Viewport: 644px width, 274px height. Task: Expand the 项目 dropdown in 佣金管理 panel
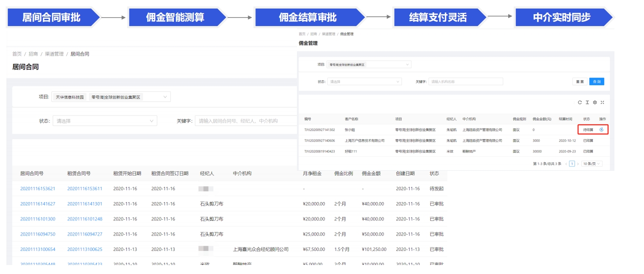[x=369, y=65]
